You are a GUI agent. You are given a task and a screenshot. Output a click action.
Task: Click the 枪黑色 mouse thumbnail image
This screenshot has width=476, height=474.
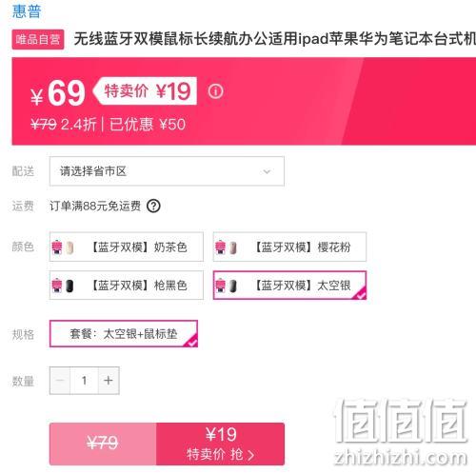coord(63,286)
